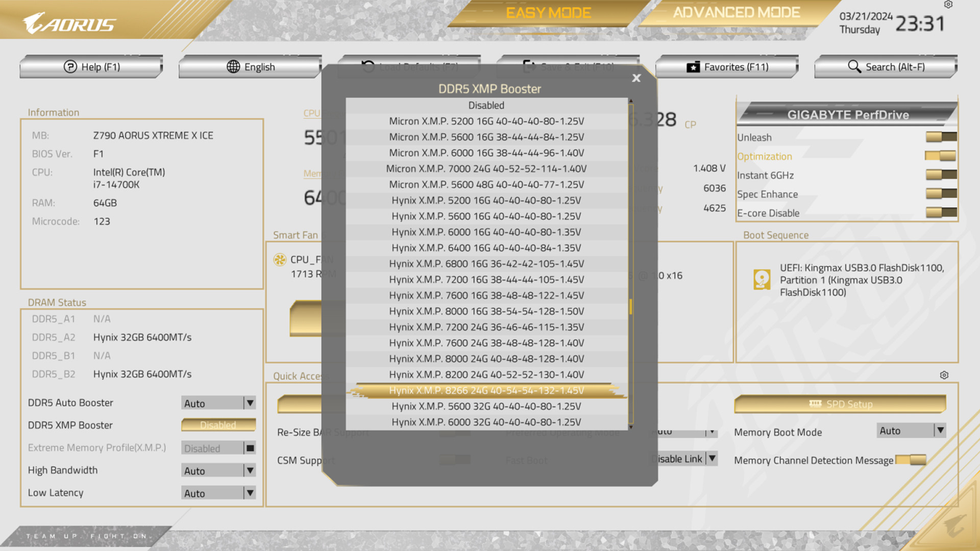Select Hynix X.M.P. 6800 16G profile
980x551 pixels.
click(486, 264)
